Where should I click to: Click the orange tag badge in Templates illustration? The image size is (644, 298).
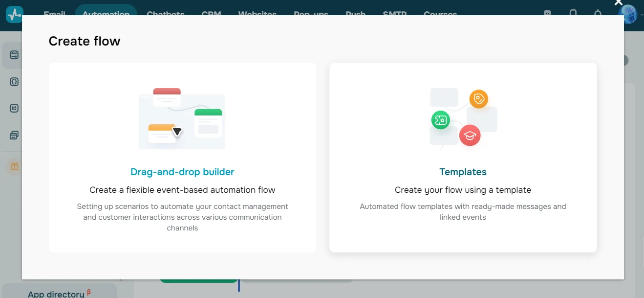pos(479,99)
